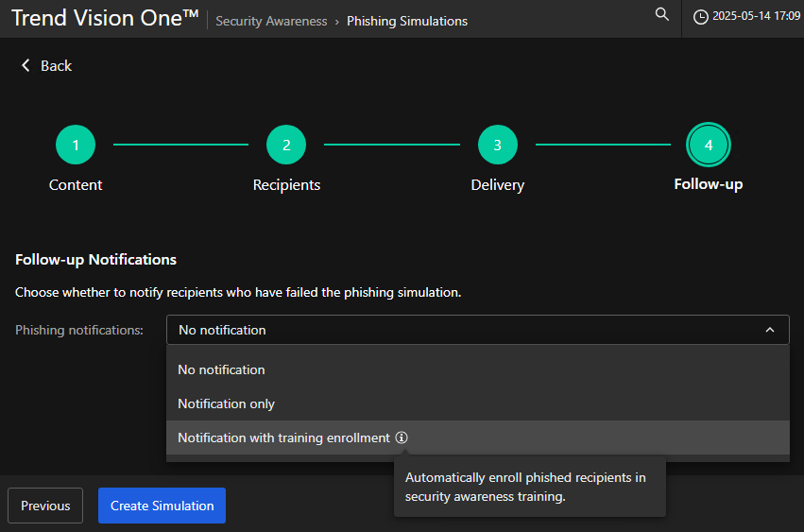Image resolution: width=804 pixels, height=532 pixels.
Task: Collapse the dropdown using its chevron arrow
Action: coord(770,330)
